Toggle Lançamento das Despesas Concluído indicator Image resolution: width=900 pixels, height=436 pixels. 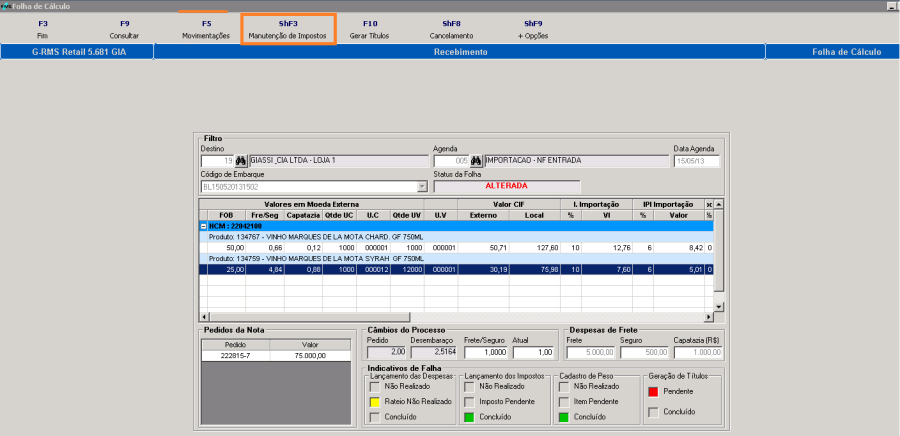click(374, 417)
